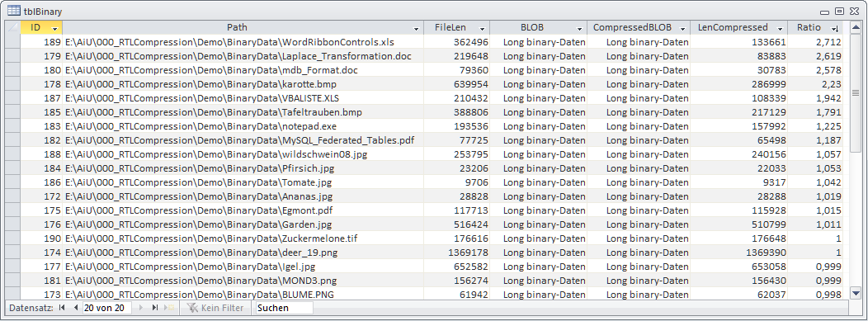Click the Tafeltrauben.bmp path cell
The image size is (868, 321).
243,112
